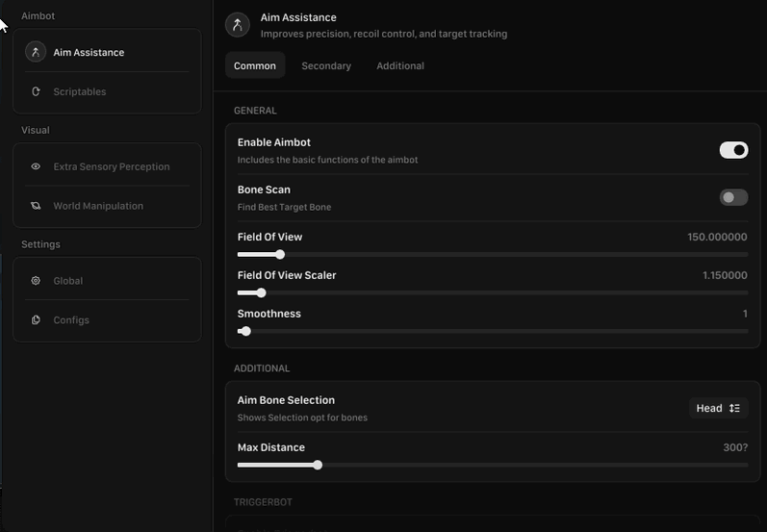Image resolution: width=767 pixels, height=532 pixels.
Task: Open World Manipulation via its icon
Action: [36, 206]
